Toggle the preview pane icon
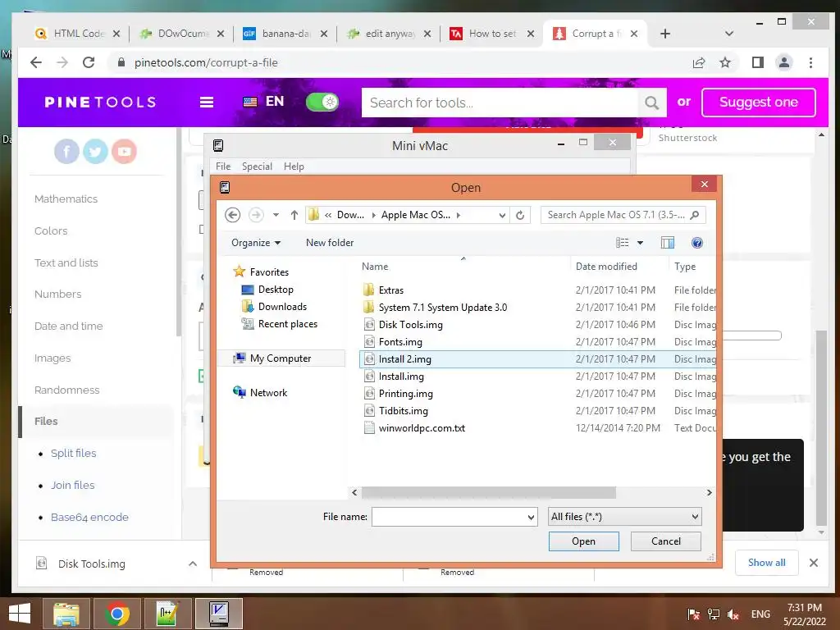The height and width of the screenshot is (630, 840). pos(668,243)
